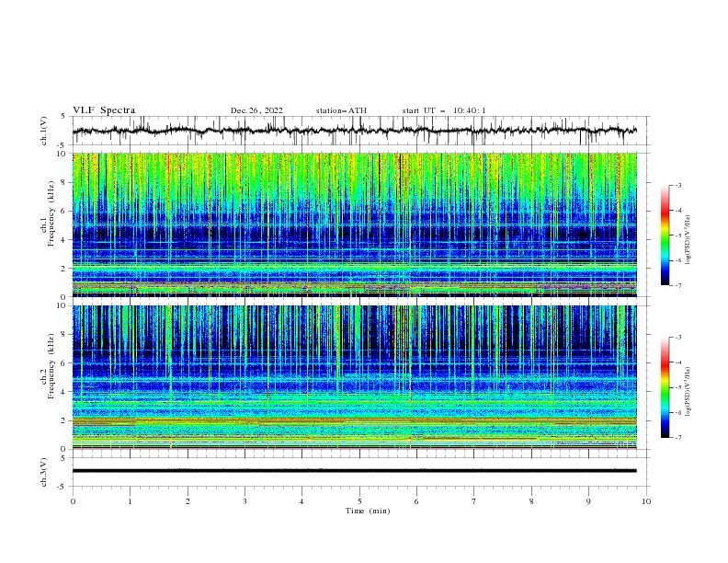Click the log(PSD) label of ch.1 colorbar
Screen dimensions: 728x563
click(x=688, y=240)
